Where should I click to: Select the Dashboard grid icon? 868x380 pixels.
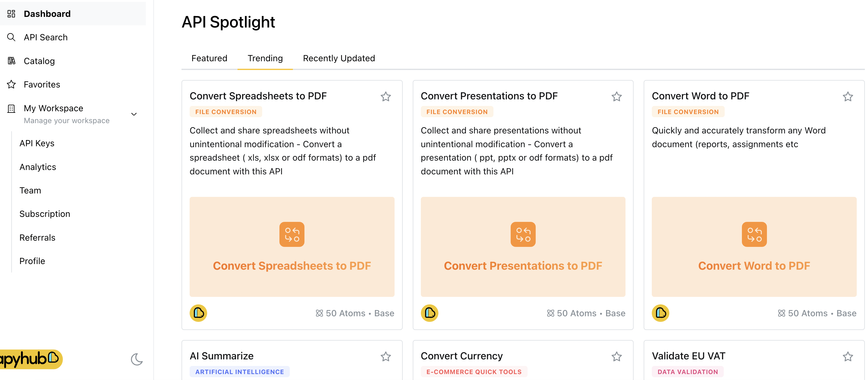tap(12, 13)
